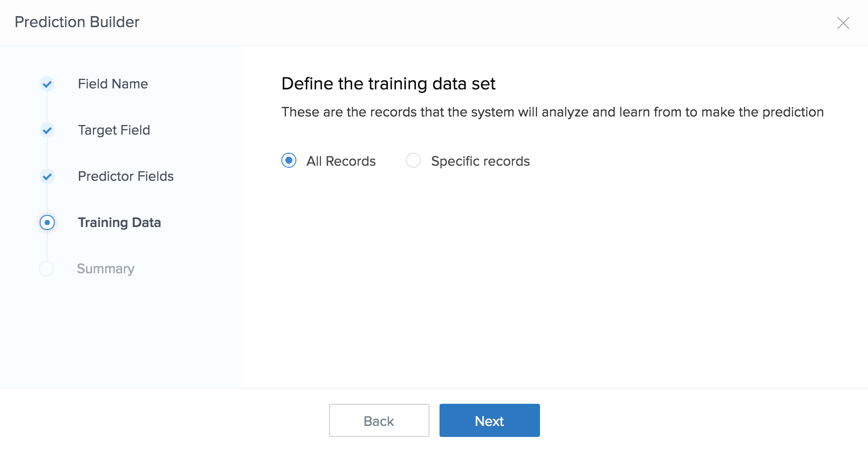This screenshot has width=868, height=452.
Task: Select the Training Data step label
Action: pos(120,222)
